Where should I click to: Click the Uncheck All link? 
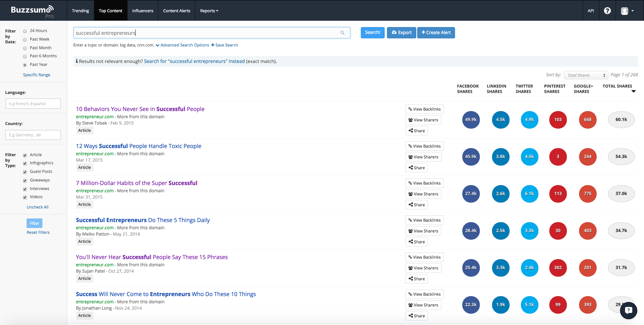click(x=38, y=207)
